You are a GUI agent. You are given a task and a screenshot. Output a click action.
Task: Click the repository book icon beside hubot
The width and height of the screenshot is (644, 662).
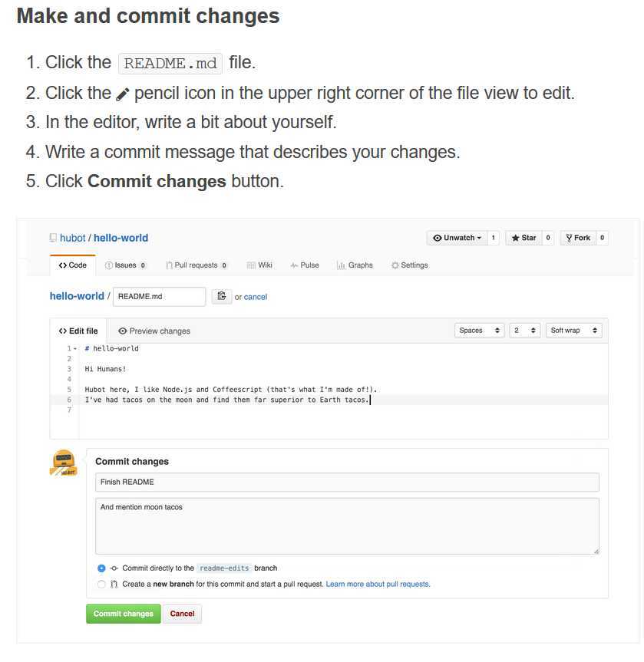tap(53, 238)
